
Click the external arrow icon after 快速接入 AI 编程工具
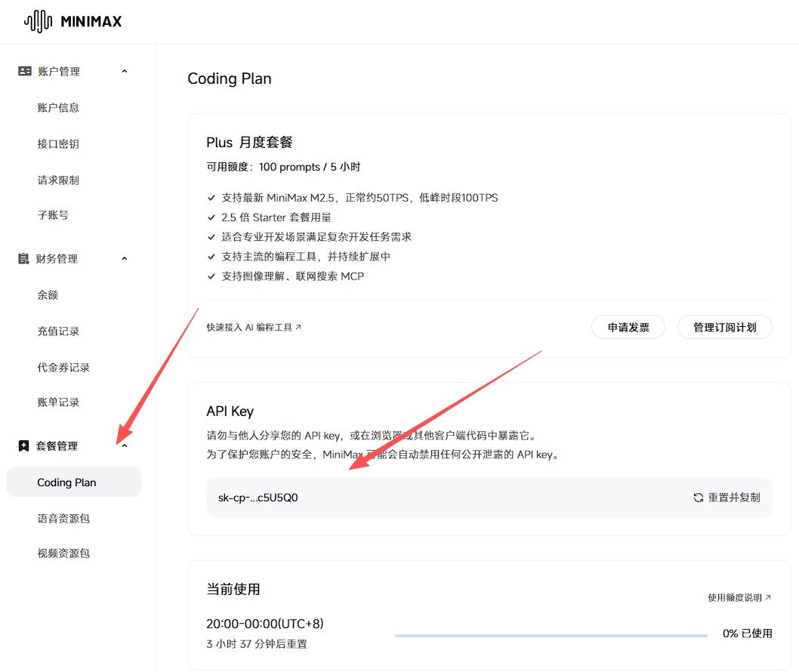pyautogui.click(x=298, y=327)
